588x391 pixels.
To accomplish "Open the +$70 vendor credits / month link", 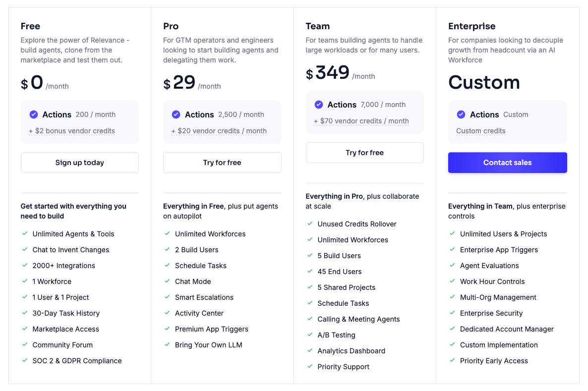I will [361, 121].
